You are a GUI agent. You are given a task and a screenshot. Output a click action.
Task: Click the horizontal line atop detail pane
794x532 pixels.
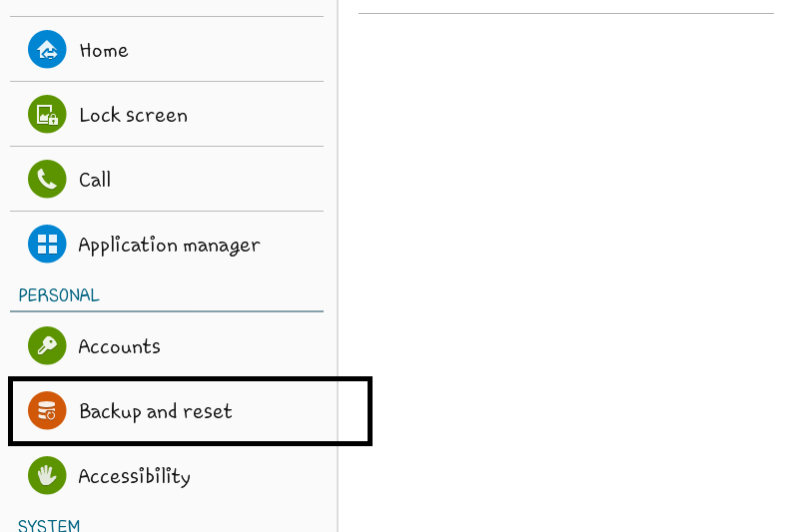566,13
